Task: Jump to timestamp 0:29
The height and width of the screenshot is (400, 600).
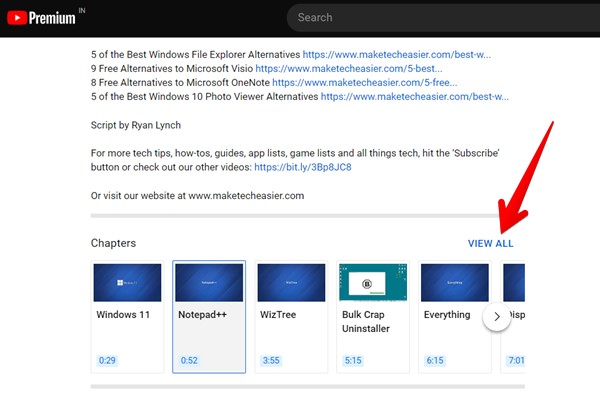Action: [107, 361]
